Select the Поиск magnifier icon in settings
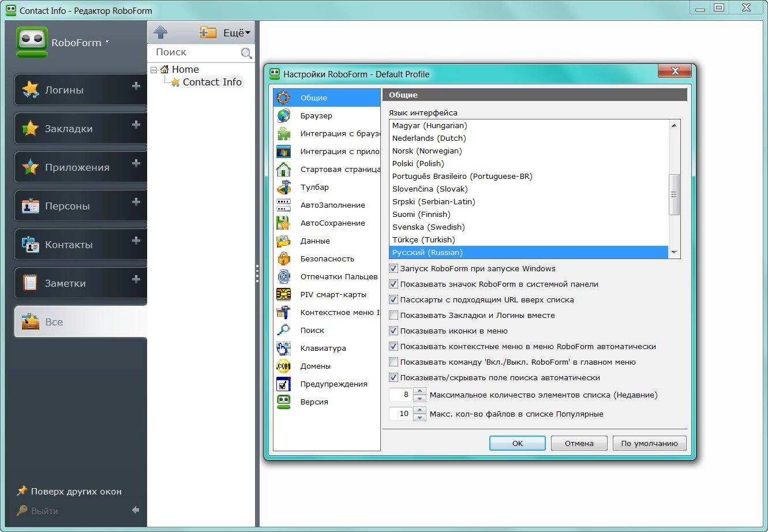Screen dimensions: 768x532 pos(283,330)
